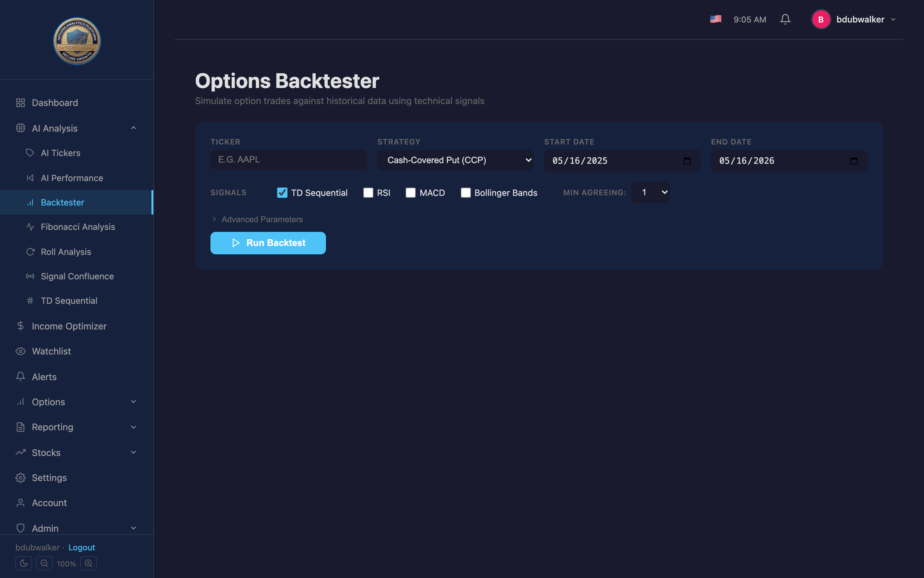The height and width of the screenshot is (578, 924).
Task: Expand the Stocks menu chevron
Action: coord(133,452)
